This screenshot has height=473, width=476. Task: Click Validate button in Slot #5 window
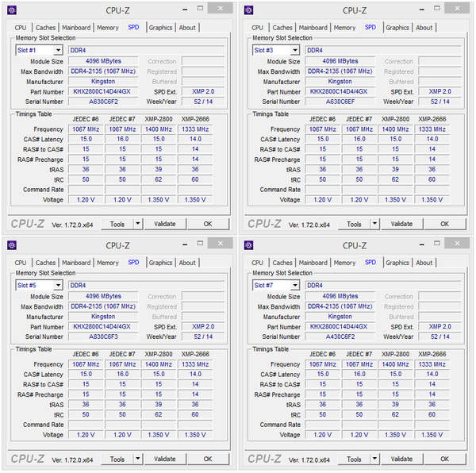click(165, 459)
